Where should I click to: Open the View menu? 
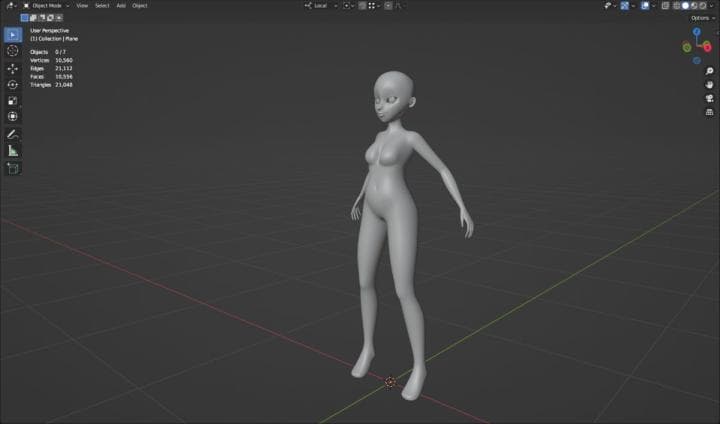[x=82, y=5]
